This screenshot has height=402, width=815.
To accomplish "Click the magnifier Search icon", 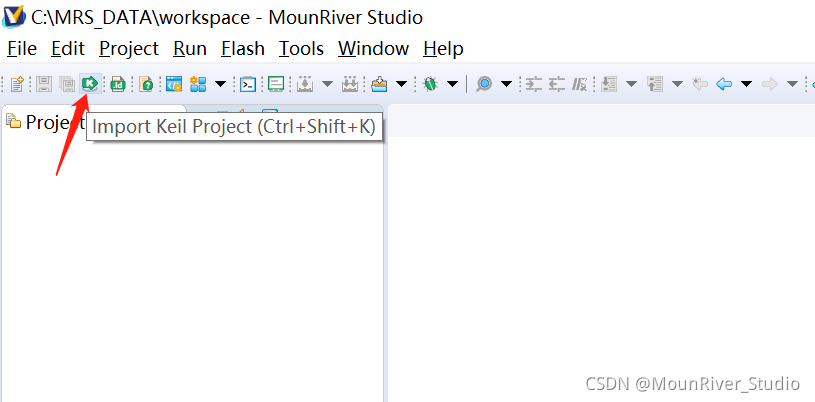I will [484, 84].
